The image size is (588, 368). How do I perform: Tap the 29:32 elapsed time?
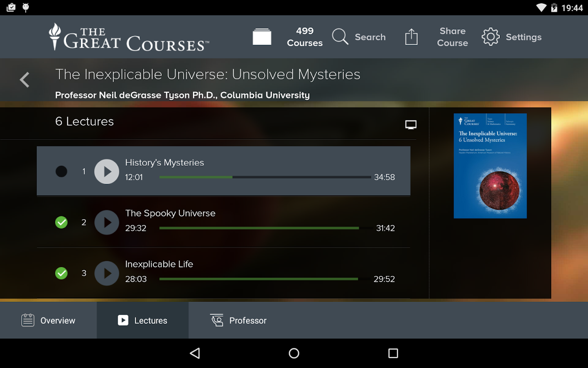(136, 228)
